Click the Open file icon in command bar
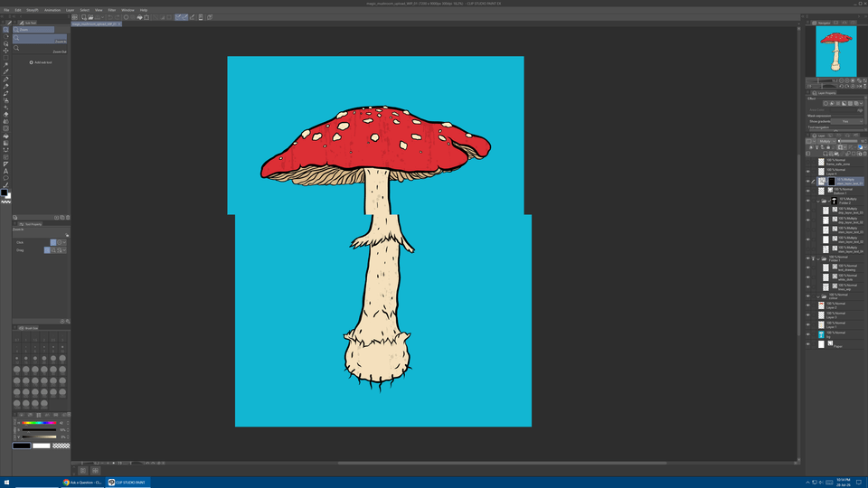 coord(90,17)
